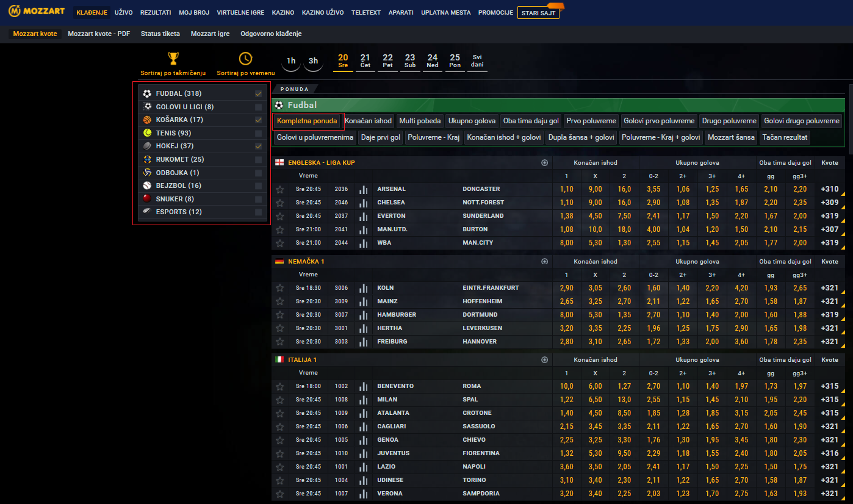
Task: Open stats icon for Koln vs Eintr.Frankfurt
Action: pyautogui.click(x=364, y=288)
